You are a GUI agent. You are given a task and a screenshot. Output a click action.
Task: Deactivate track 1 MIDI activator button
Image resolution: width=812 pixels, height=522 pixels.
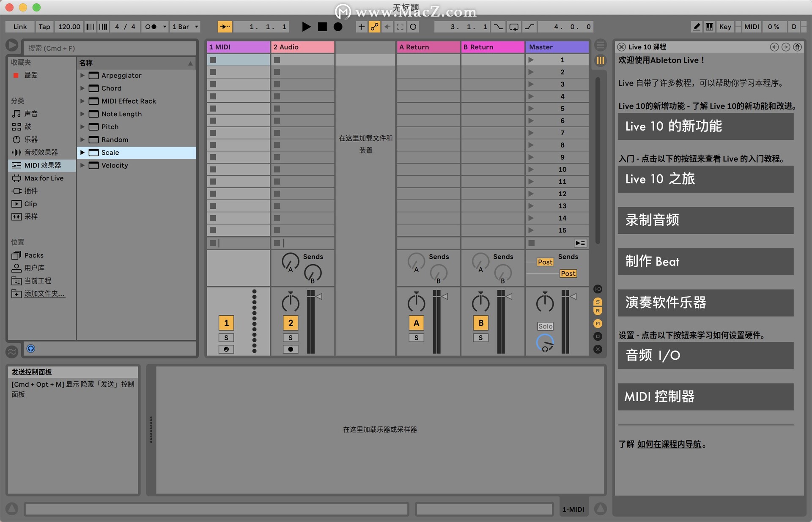(x=226, y=323)
